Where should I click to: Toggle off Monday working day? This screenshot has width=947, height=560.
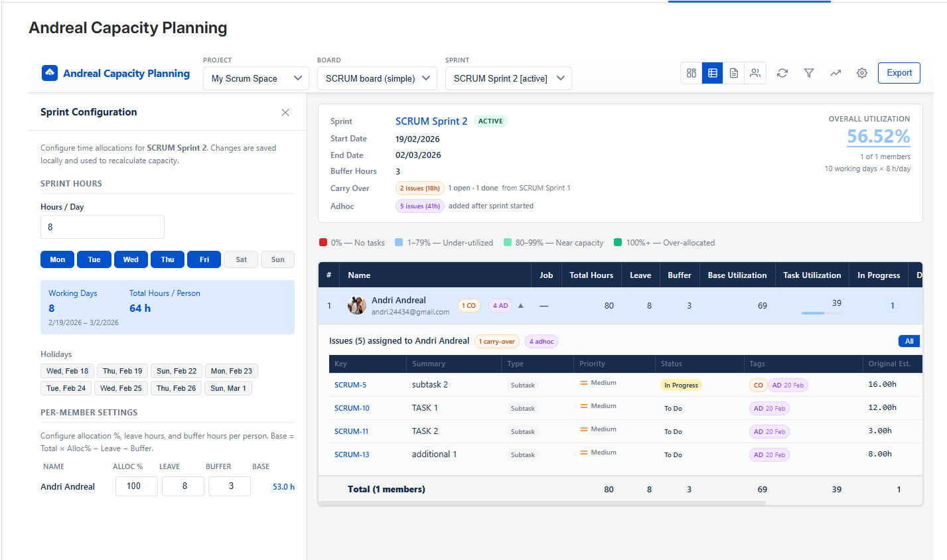coord(57,259)
